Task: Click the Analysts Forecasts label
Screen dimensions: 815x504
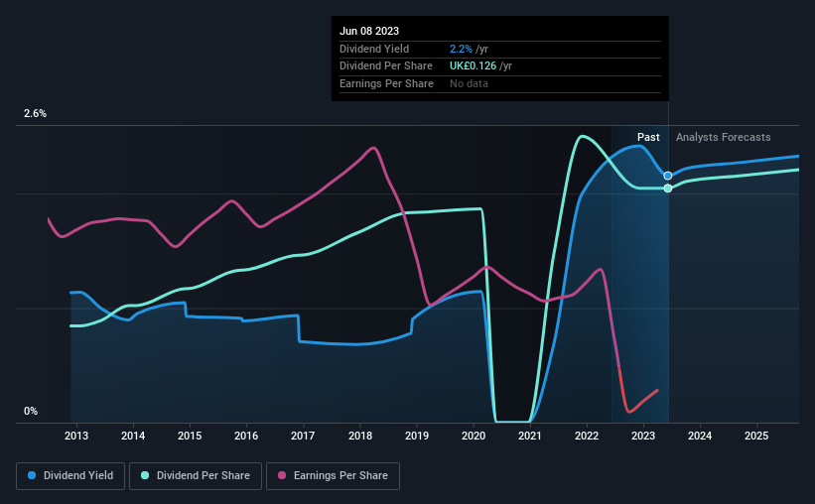Action: point(723,137)
